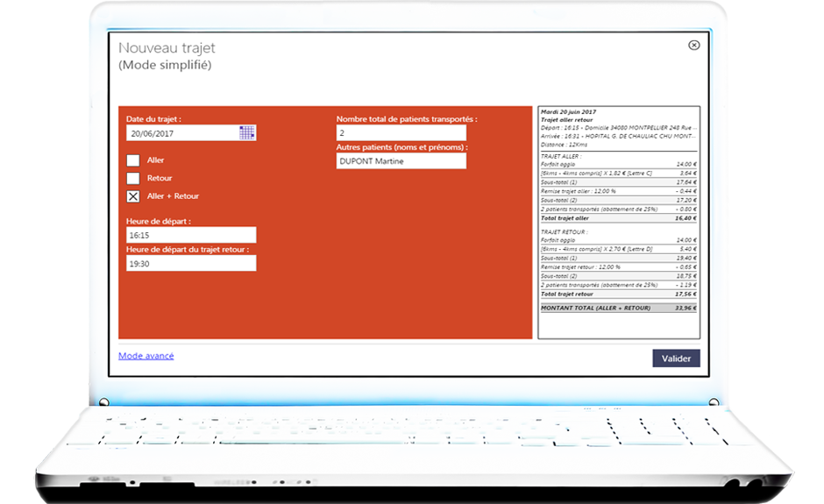
Task: Switch to Mode avancé
Action: tap(146, 356)
